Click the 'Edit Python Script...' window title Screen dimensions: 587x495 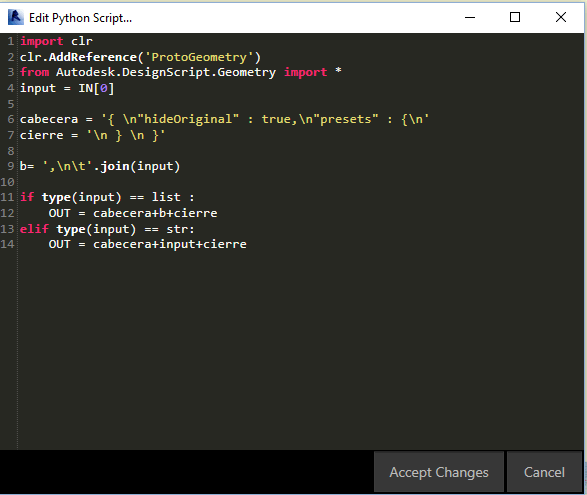[80, 18]
